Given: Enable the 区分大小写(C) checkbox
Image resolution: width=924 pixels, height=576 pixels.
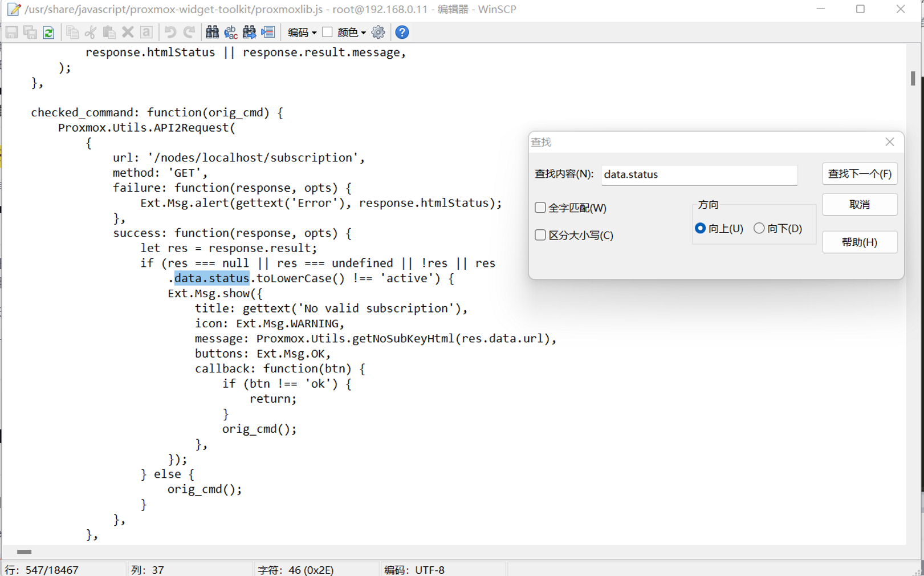Looking at the screenshot, I should point(540,235).
